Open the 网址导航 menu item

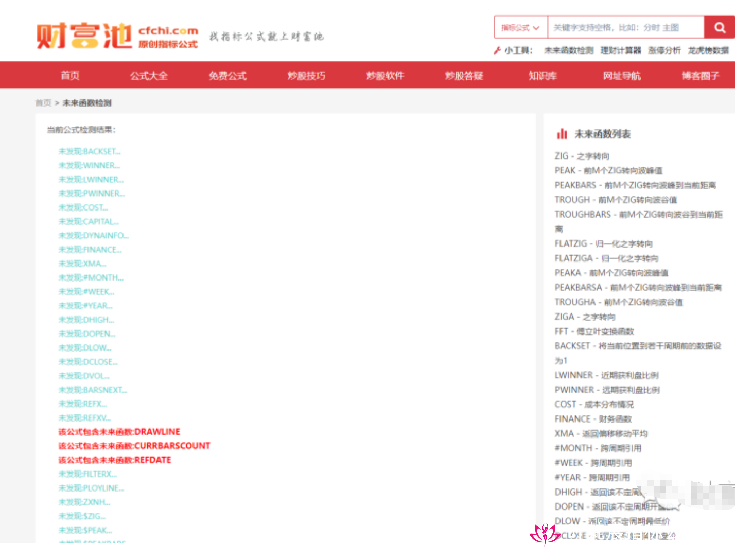pos(621,75)
